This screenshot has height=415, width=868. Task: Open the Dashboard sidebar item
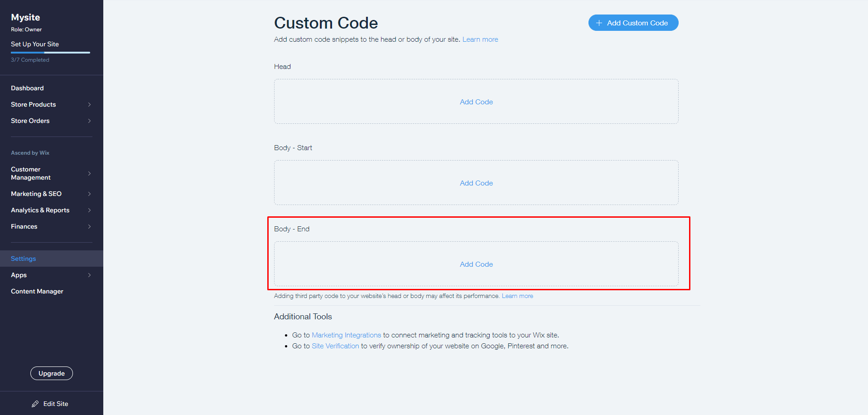coord(27,88)
